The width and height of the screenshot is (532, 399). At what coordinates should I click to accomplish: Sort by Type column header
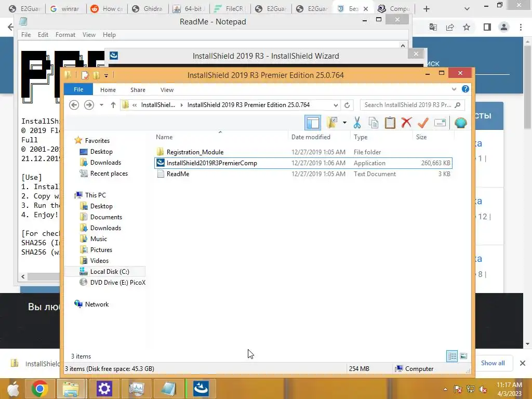(361, 137)
